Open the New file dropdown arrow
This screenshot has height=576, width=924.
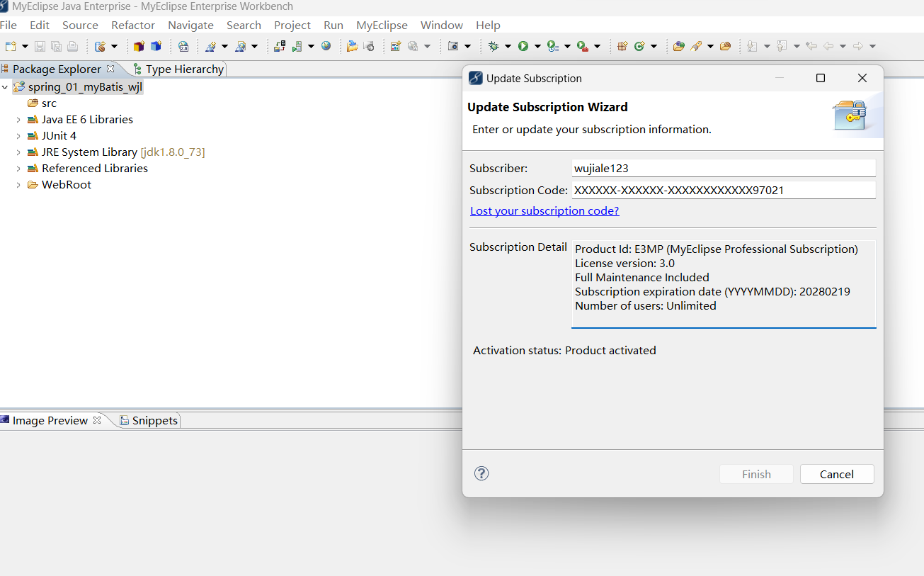tap(25, 46)
